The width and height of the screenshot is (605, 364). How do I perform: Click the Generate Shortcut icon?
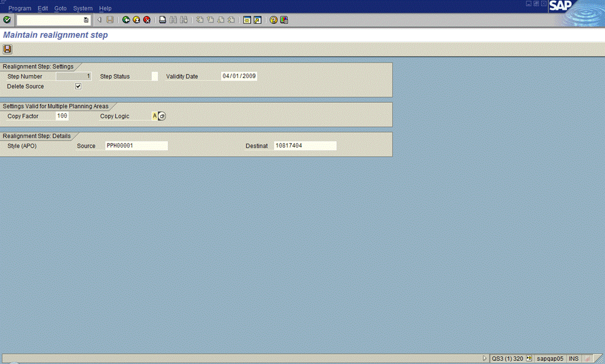[258, 19]
